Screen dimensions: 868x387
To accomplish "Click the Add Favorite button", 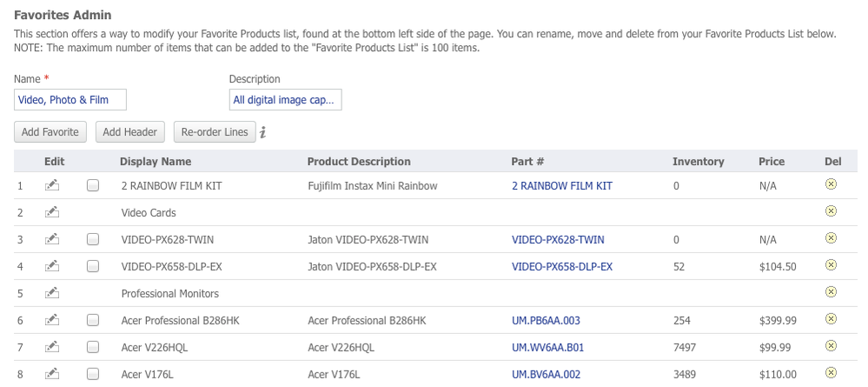I will (x=51, y=132).
